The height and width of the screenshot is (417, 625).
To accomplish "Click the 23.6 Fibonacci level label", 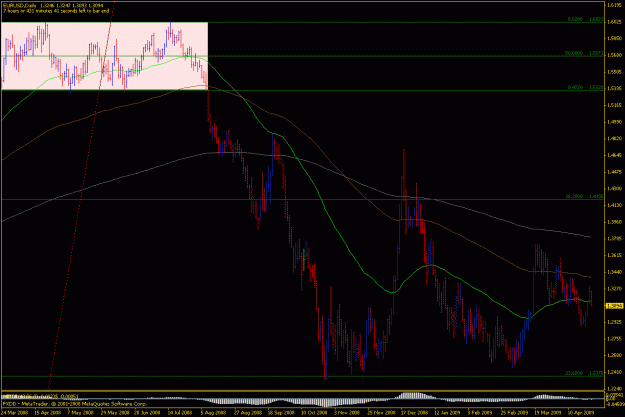I will tap(584, 374).
